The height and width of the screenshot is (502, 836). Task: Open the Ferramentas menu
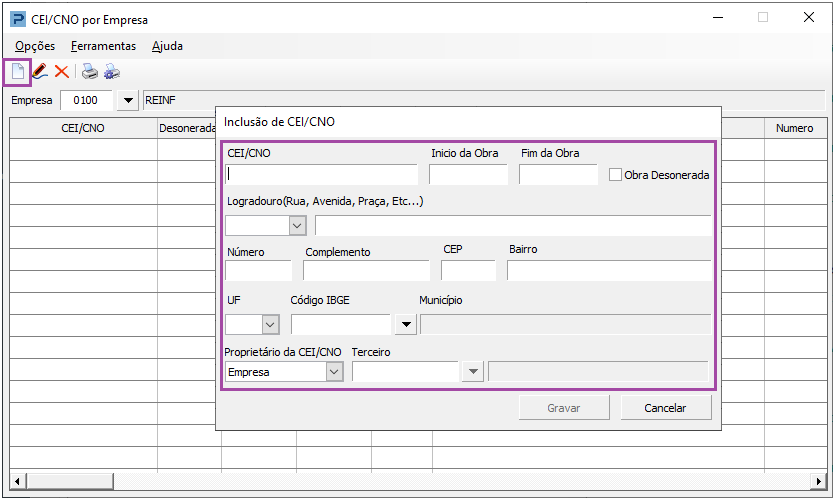(x=103, y=46)
